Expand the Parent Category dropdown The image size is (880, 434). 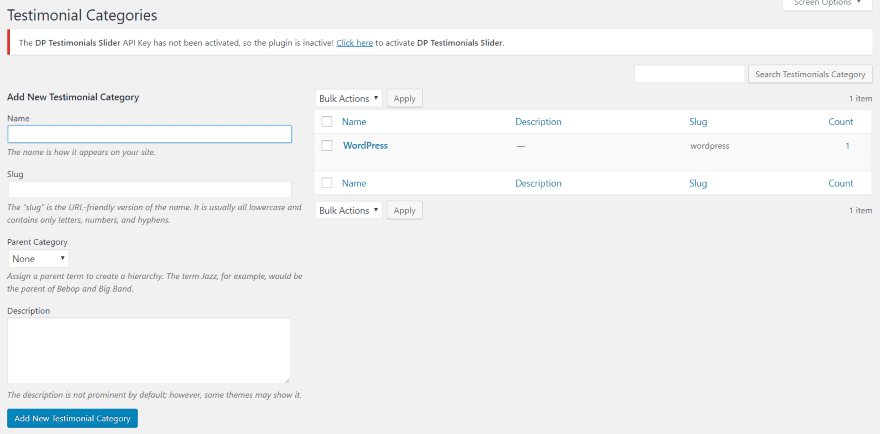pos(38,258)
